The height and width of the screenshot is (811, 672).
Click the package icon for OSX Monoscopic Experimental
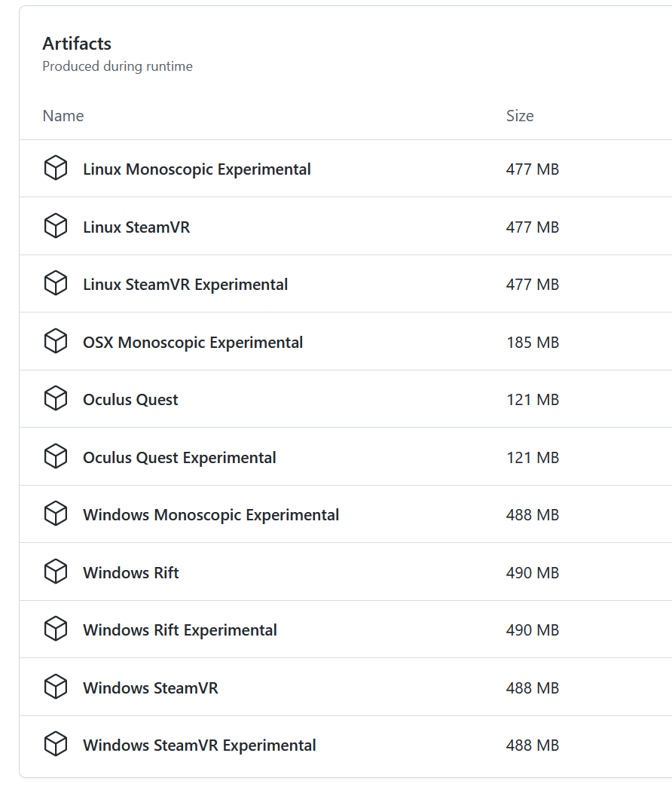[x=56, y=342]
